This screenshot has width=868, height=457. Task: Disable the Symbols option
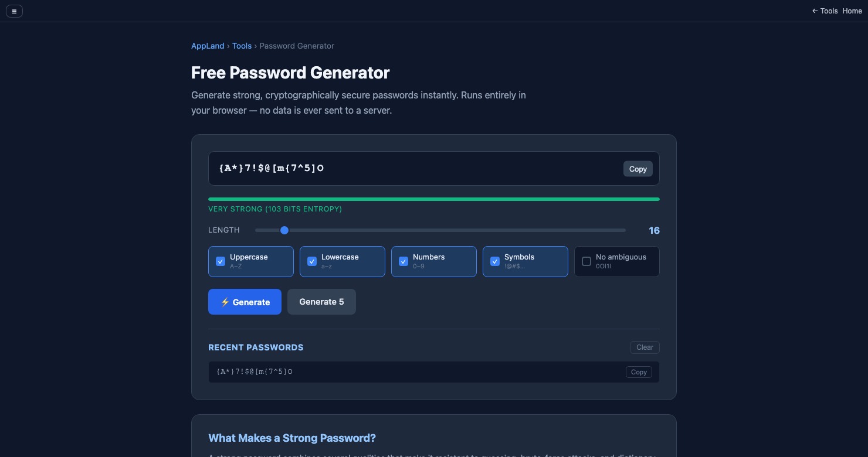pyautogui.click(x=495, y=261)
